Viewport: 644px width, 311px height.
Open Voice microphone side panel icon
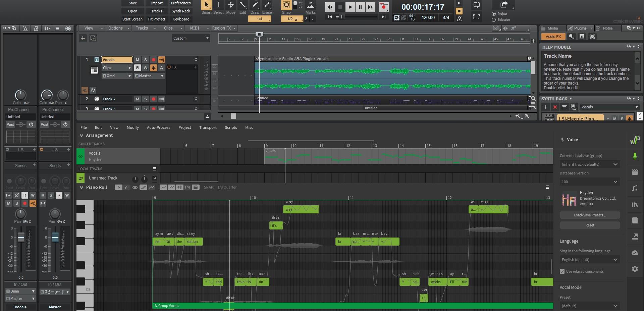click(x=635, y=156)
